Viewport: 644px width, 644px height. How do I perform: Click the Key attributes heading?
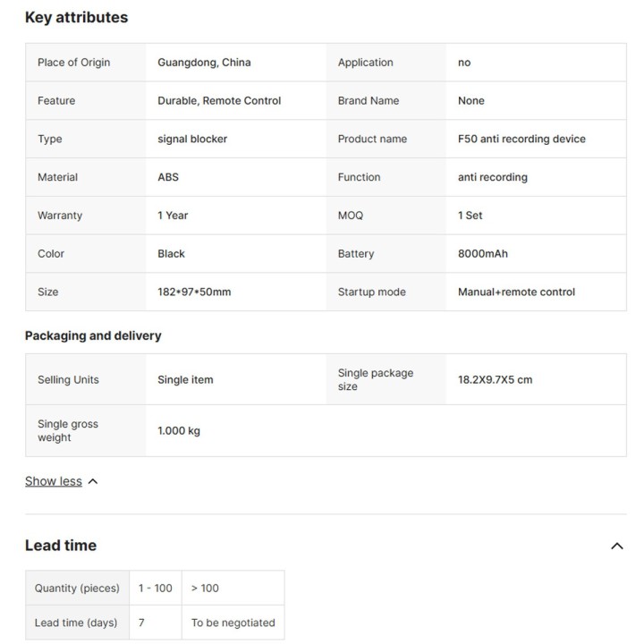76,17
